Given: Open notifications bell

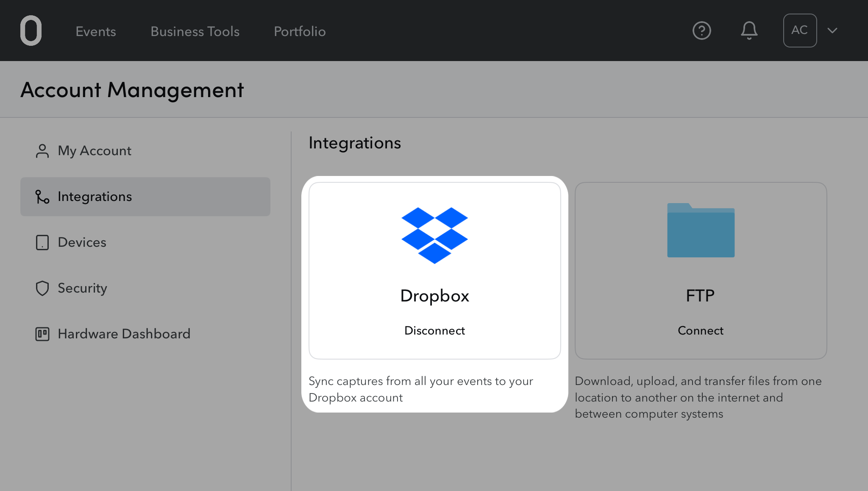Looking at the screenshot, I should click(749, 31).
